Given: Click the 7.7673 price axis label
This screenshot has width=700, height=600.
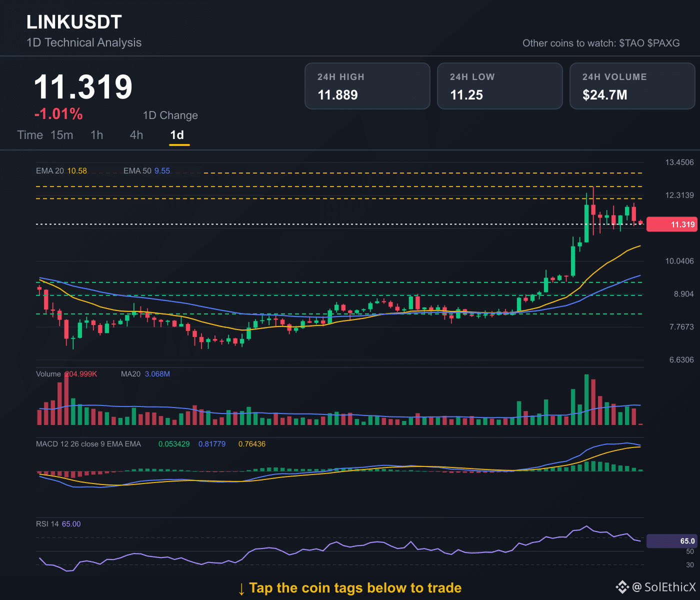Looking at the screenshot, I should click(681, 327).
